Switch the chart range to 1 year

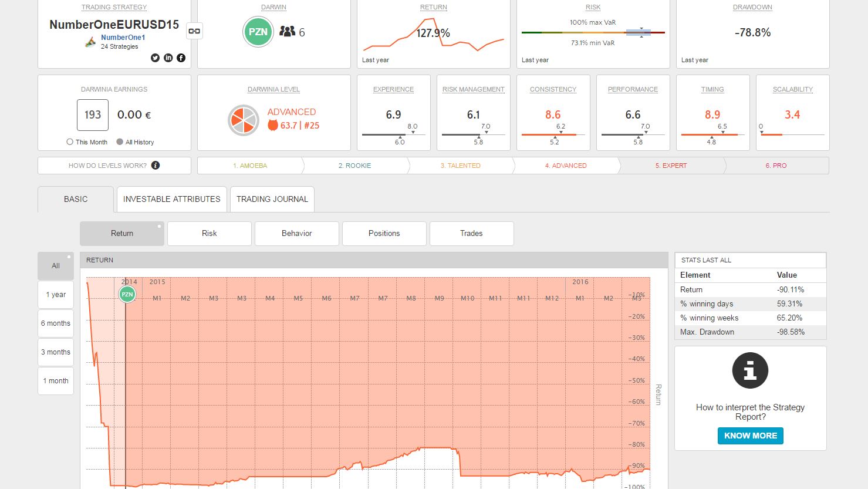pyautogui.click(x=56, y=295)
